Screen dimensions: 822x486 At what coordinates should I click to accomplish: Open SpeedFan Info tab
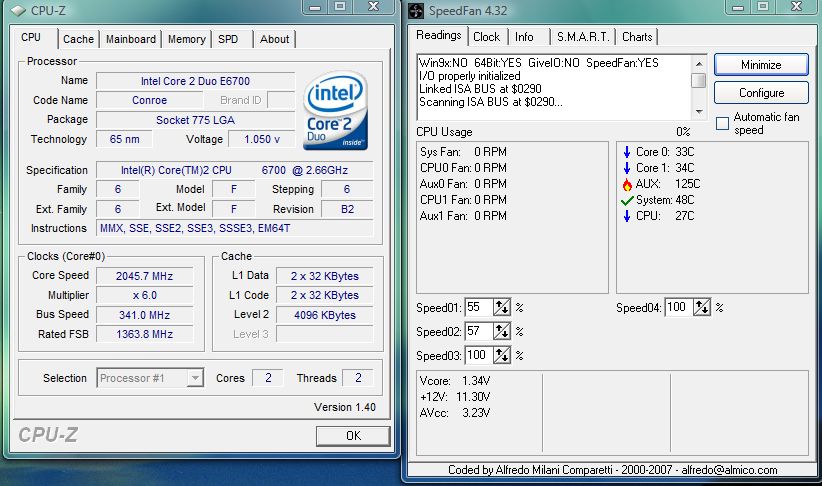click(524, 37)
